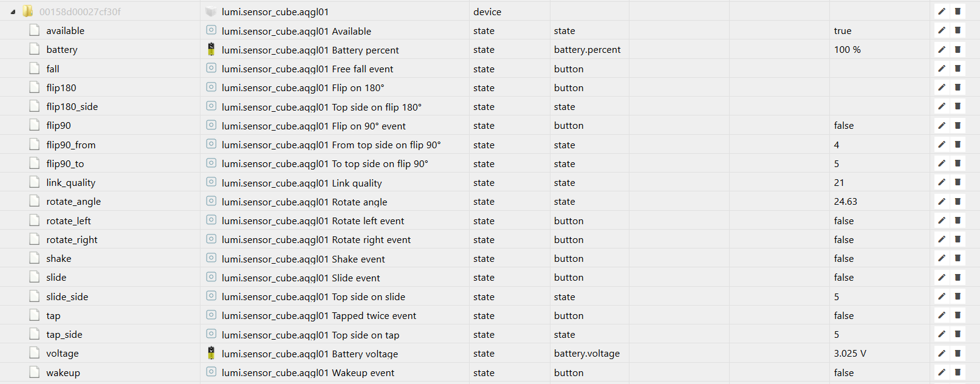Image resolution: width=980 pixels, height=384 pixels.
Task: Delete the wakeup state entry
Action: point(958,372)
